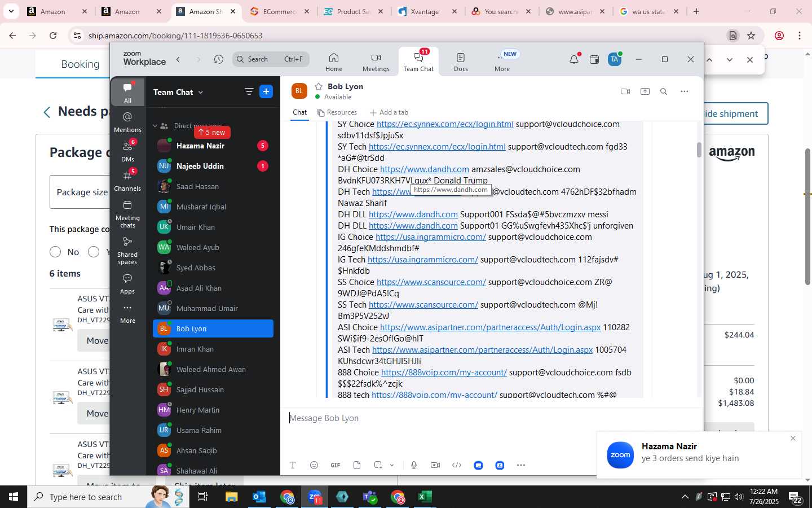Insert code snippet

tap(457, 465)
